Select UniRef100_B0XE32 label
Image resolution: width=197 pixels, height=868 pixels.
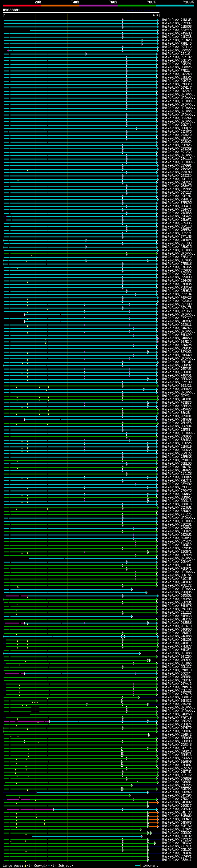click(x=177, y=836)
